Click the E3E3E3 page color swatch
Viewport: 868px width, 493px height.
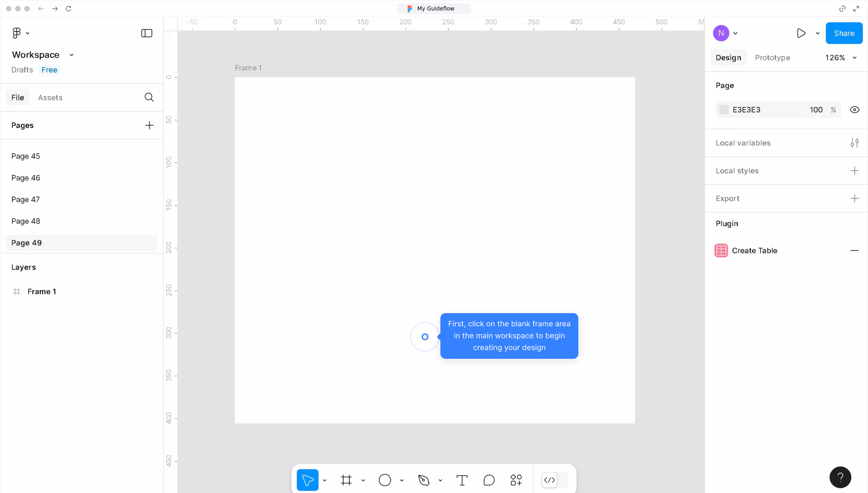point(724,110)
